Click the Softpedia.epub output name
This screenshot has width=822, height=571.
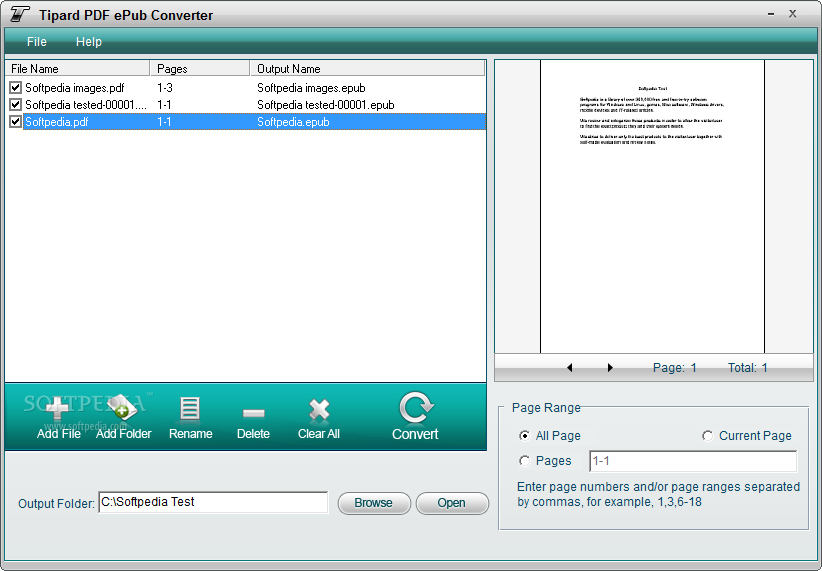point(293,122)
